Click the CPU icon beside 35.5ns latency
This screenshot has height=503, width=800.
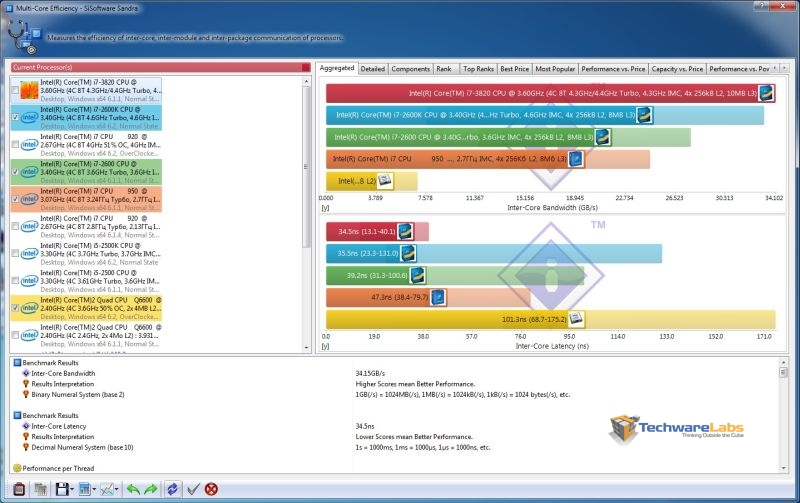[x=408, y=253]
